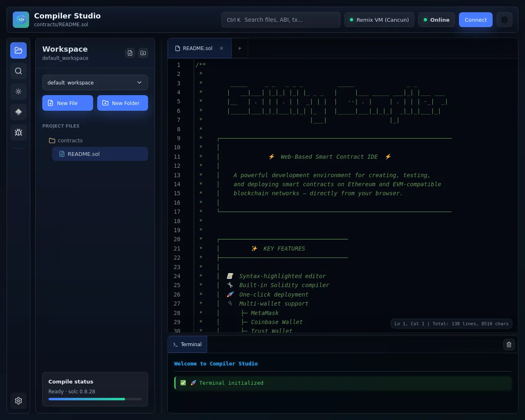Click the PROJECT FILES label
The image size is (525, 420).
(x=61, y=126)
